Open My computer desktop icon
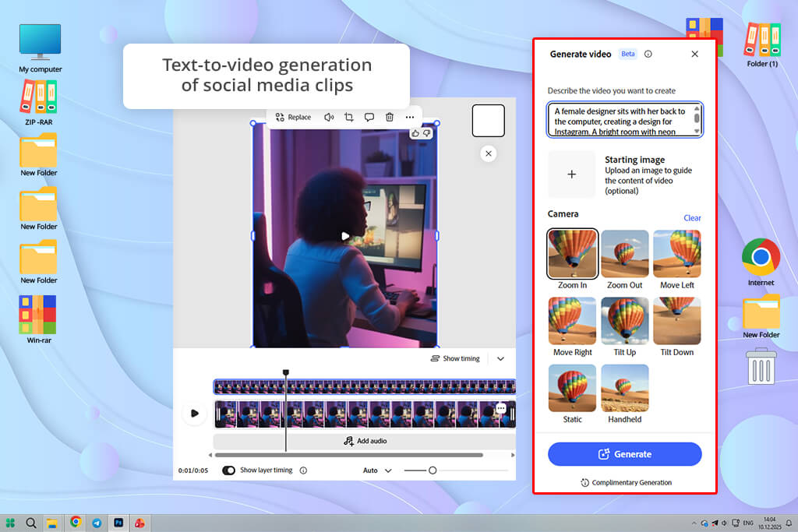798x532 pixels. [41, 48]
